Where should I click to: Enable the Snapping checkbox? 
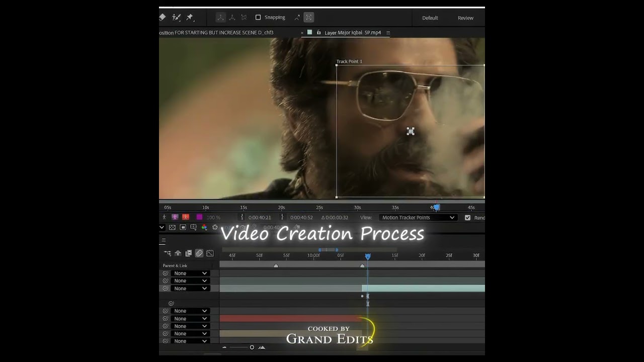[258, 18]
